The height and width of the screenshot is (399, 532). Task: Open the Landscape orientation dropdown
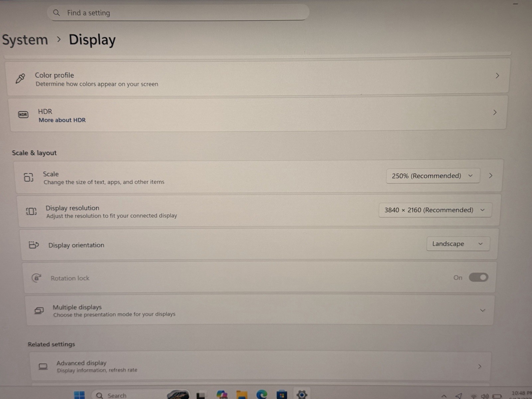coord(458,244)
